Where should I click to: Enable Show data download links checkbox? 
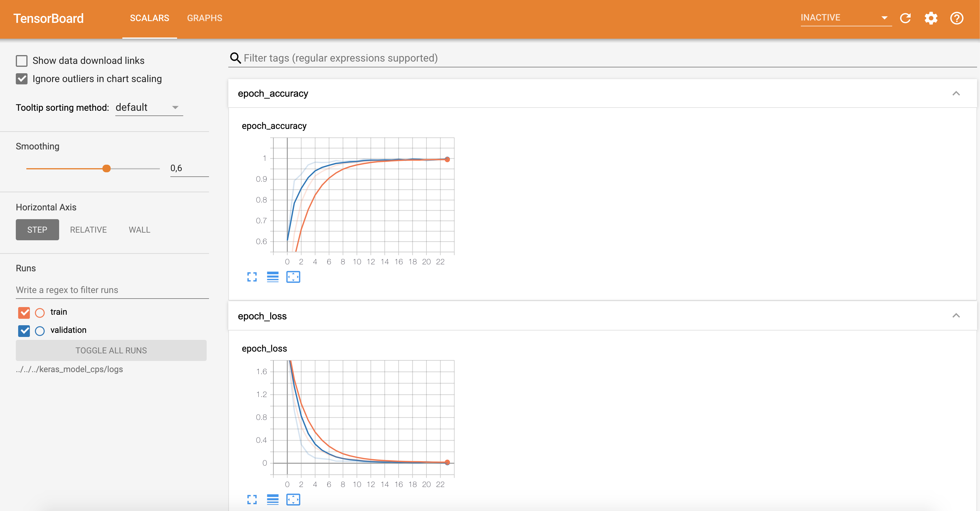[22, 61]
